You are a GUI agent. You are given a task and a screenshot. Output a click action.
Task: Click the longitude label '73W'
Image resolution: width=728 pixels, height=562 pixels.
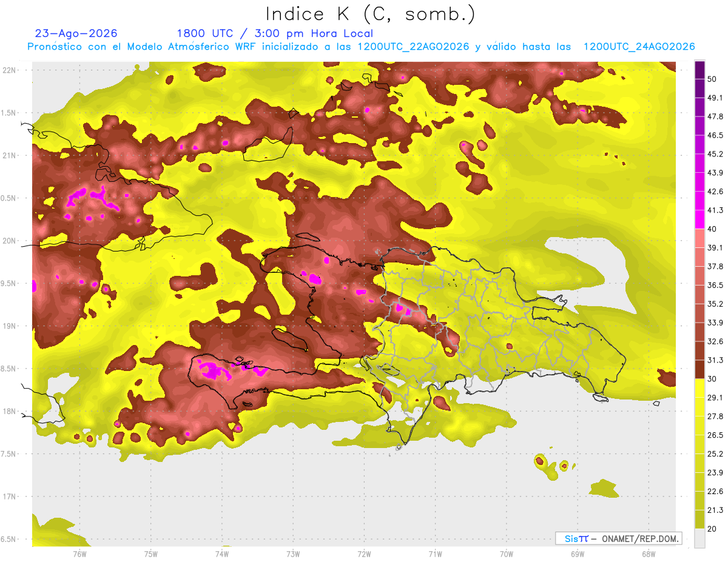pyautogui.click(x=293, y=554)
